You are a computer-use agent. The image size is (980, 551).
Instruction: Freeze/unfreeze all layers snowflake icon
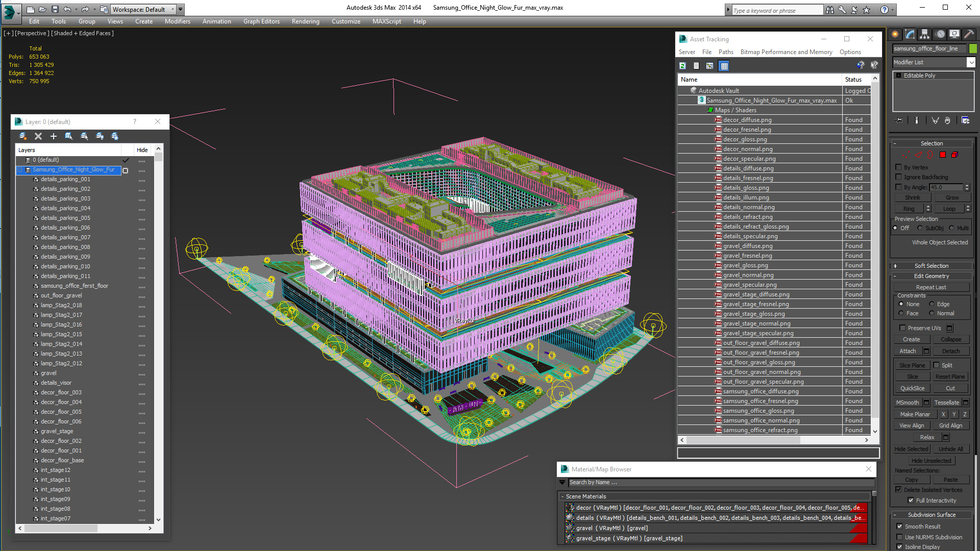click(x=115, y=136)
